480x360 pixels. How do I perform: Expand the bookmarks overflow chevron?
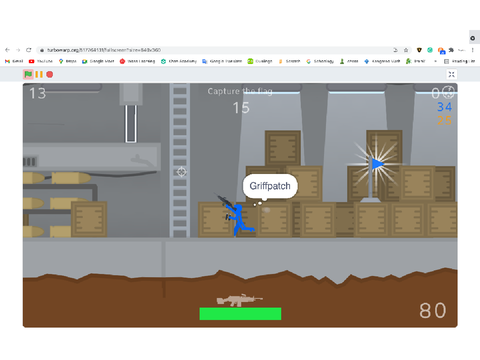[x=435, y=61]
